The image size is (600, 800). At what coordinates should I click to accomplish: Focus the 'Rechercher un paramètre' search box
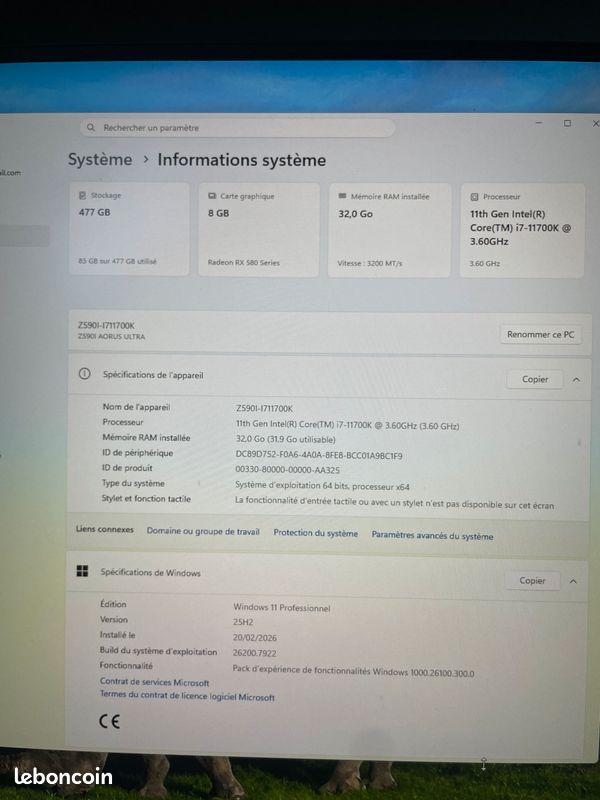point(237,128)
